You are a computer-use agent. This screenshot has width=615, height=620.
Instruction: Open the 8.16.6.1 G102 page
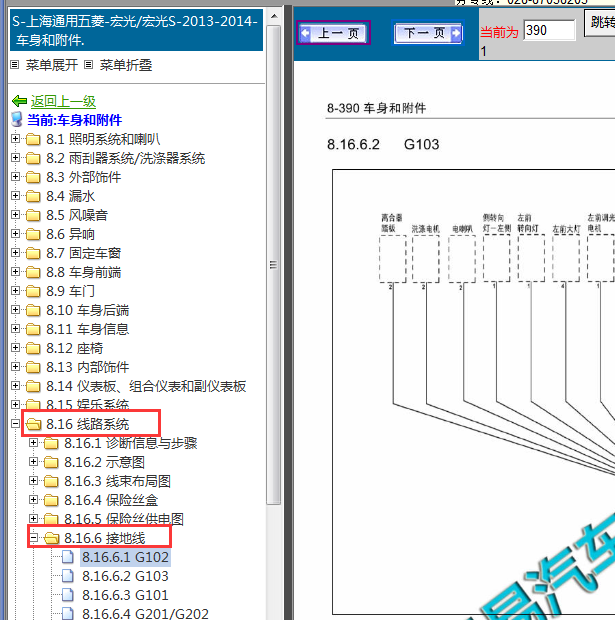coord(125,557)
